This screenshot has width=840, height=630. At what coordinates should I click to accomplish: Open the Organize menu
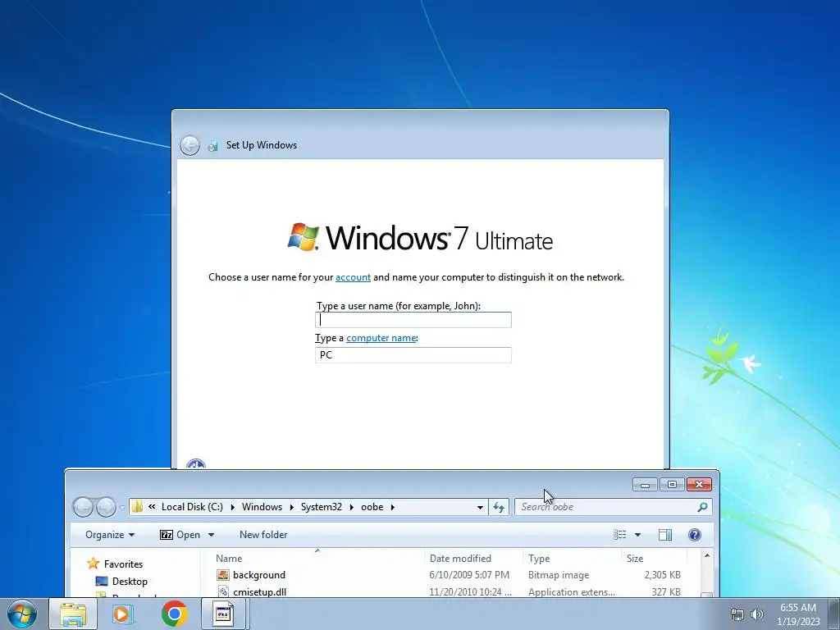(110, 535)
